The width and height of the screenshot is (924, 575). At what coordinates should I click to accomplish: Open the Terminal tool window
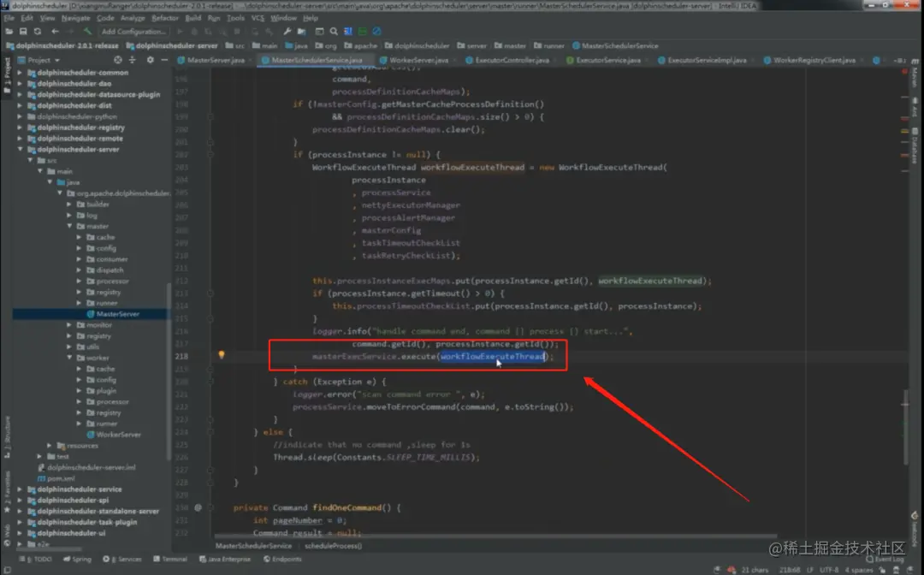point(170,559)
